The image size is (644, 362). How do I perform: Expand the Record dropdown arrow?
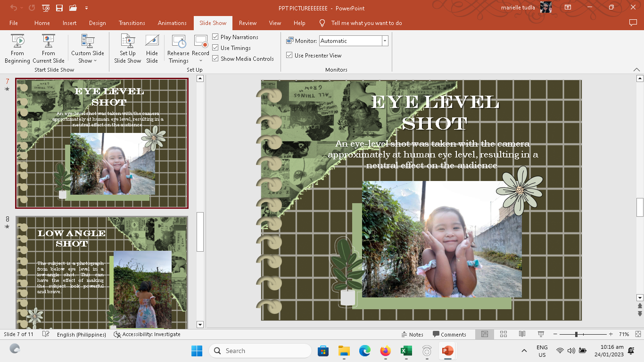click(200, 60)
